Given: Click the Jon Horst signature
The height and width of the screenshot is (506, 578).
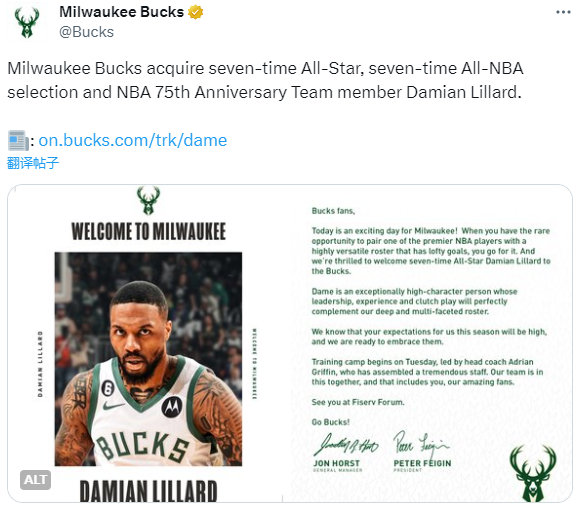Looking at the screenshot, I should pos(346,445).
